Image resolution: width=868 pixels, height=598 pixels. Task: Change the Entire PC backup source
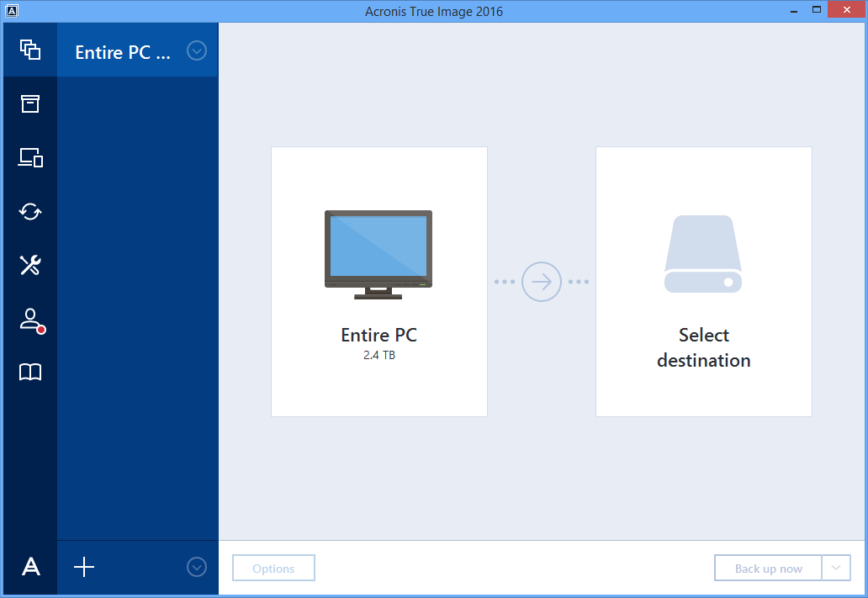pos(379,282)
